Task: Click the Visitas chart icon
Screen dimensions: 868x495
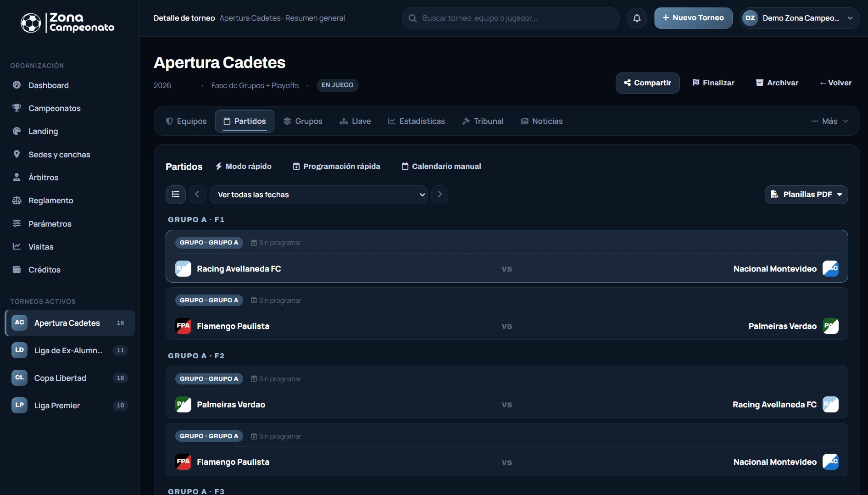Action: 17,246
